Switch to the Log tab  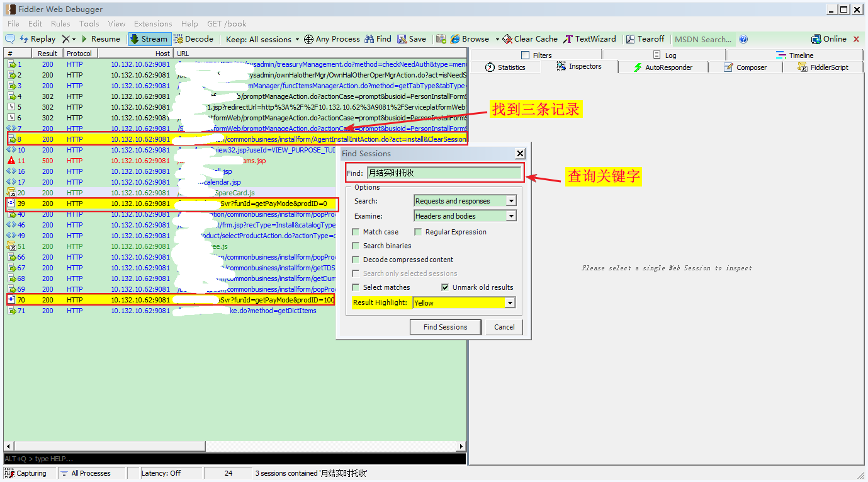[x=665, y=55]
